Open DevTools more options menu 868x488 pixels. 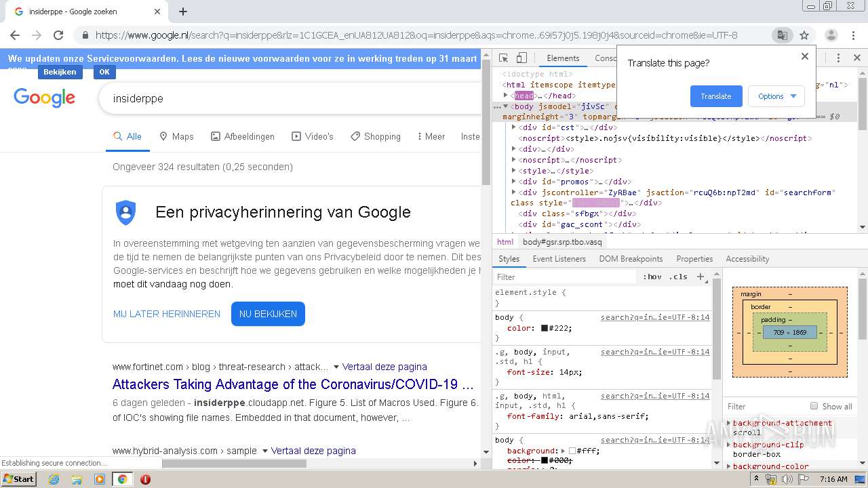pyautogui.click(x=838, y=58)
